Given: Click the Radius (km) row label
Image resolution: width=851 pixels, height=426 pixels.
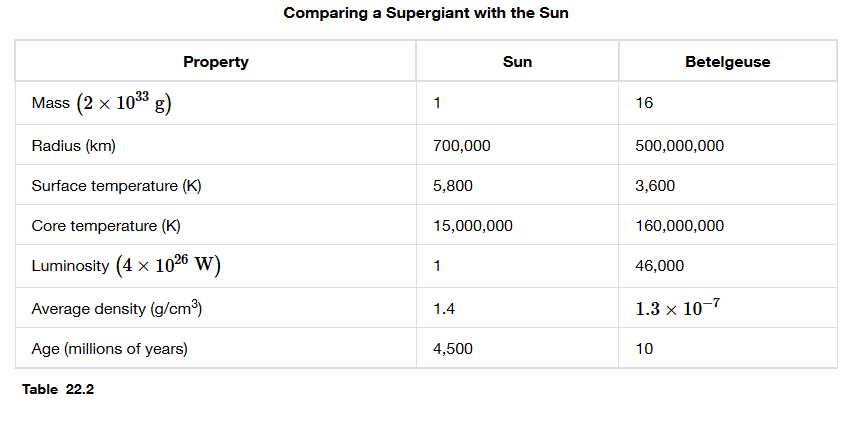Looking at the screenshot, I should 73,145.
